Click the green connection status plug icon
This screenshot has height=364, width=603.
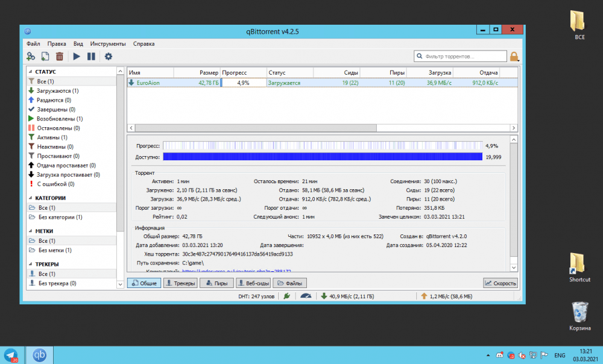tap(287, 296)
